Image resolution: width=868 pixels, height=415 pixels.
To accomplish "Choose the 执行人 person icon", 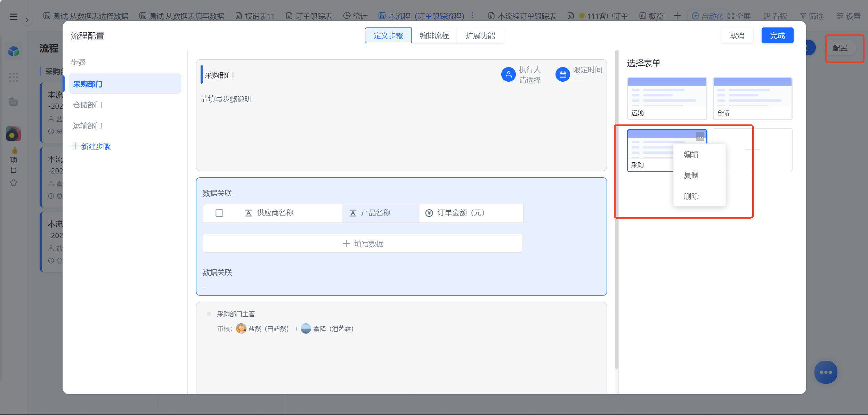I will (508, 74).
